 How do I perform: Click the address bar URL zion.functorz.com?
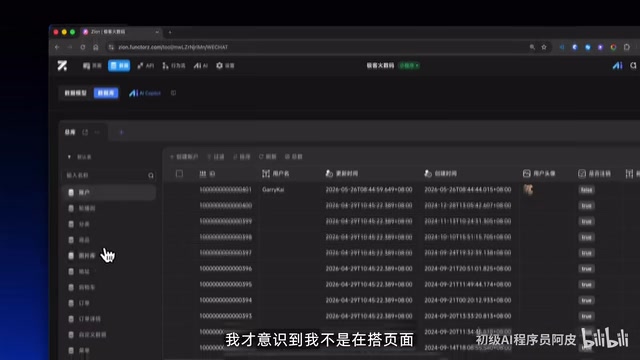[x=173, y=47]
